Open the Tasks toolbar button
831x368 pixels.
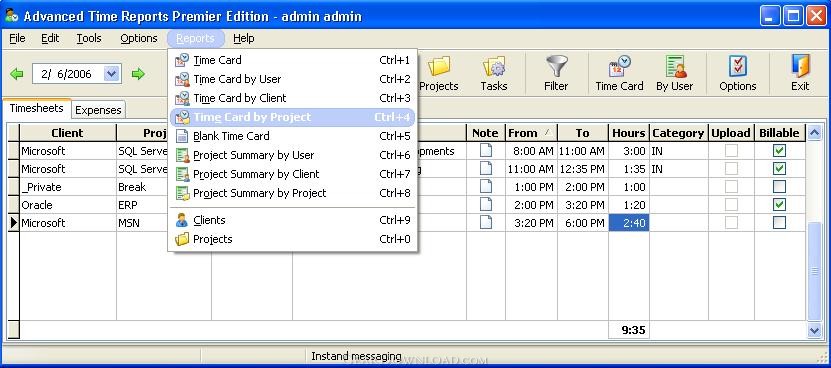click(x=493, y=73)
